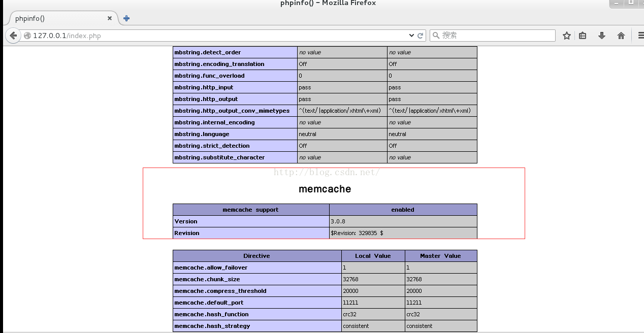Open a new tab with plus icon

click(126, 18)
